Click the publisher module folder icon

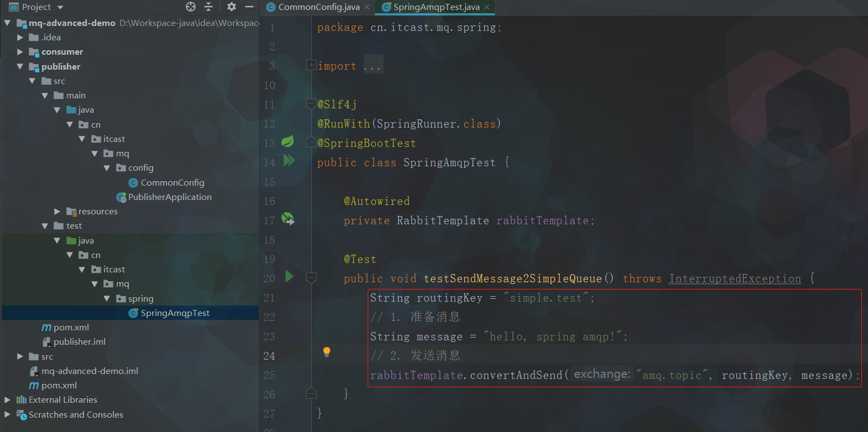34,67
